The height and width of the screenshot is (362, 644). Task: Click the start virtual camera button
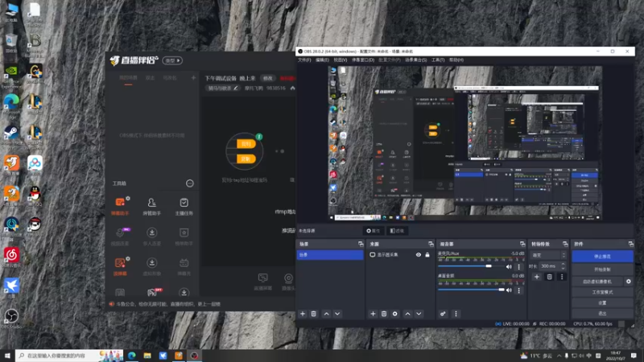click(597, 282)
